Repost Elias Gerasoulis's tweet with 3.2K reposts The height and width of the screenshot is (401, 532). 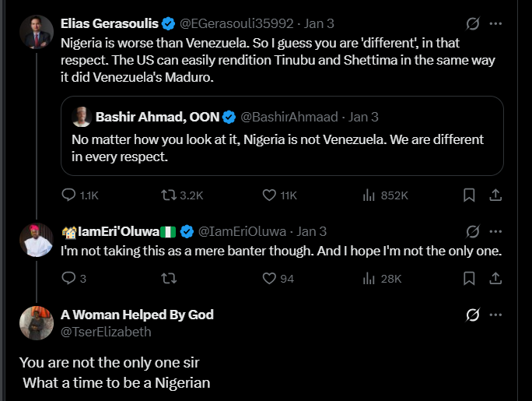(168, 195)
